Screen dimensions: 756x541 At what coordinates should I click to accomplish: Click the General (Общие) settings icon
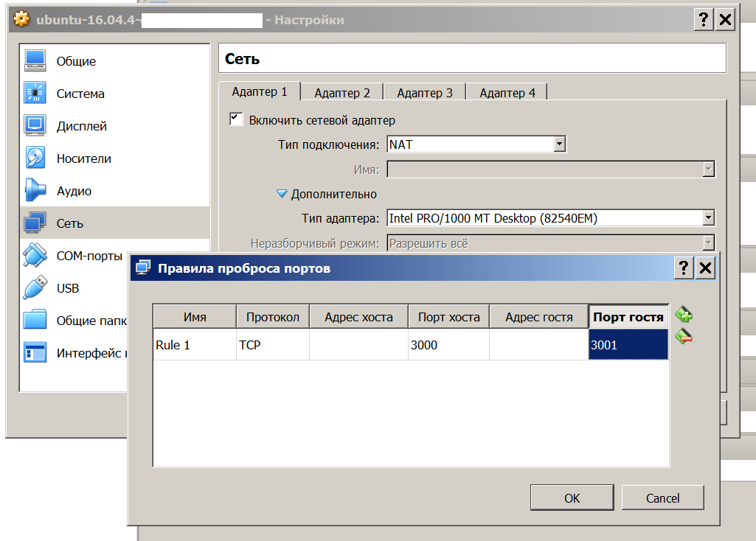[35, 61]
